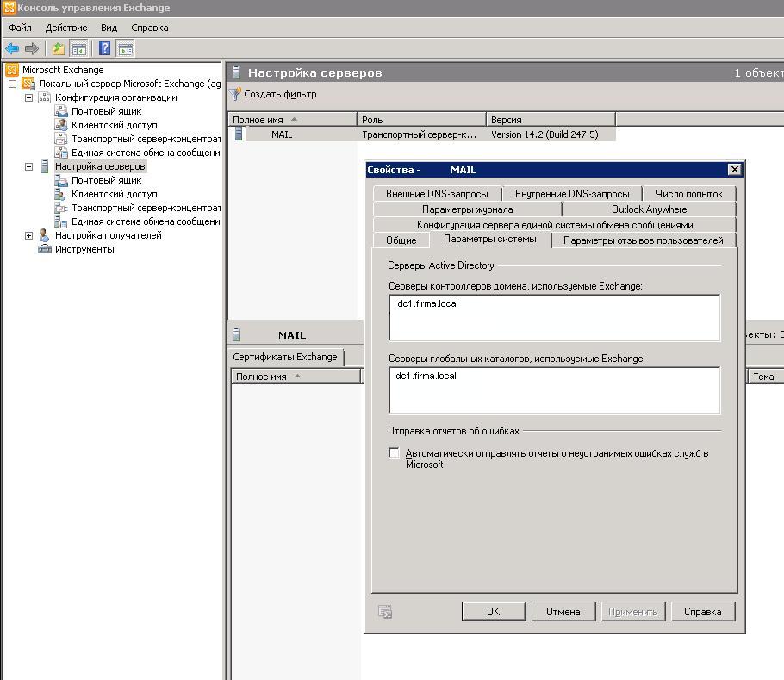784x680 pixels.
Task: Toggle the console tree pane icon
Action: pos(79,48)
